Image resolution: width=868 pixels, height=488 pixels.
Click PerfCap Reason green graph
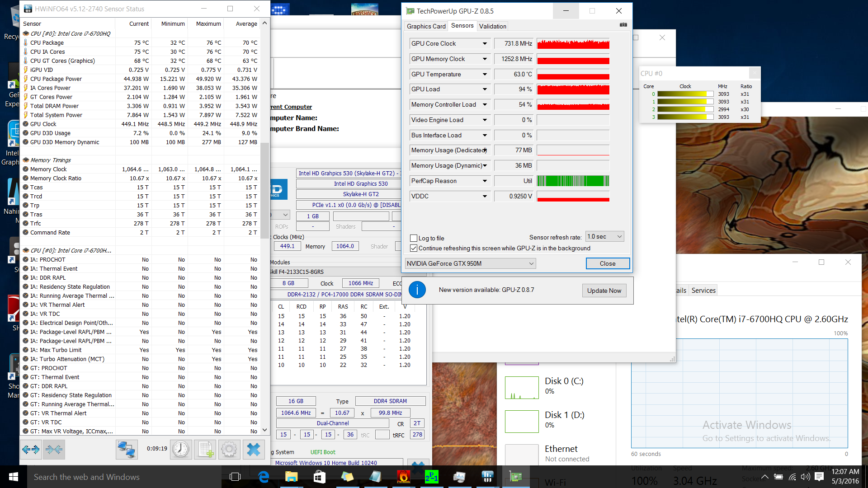point(573,181)
